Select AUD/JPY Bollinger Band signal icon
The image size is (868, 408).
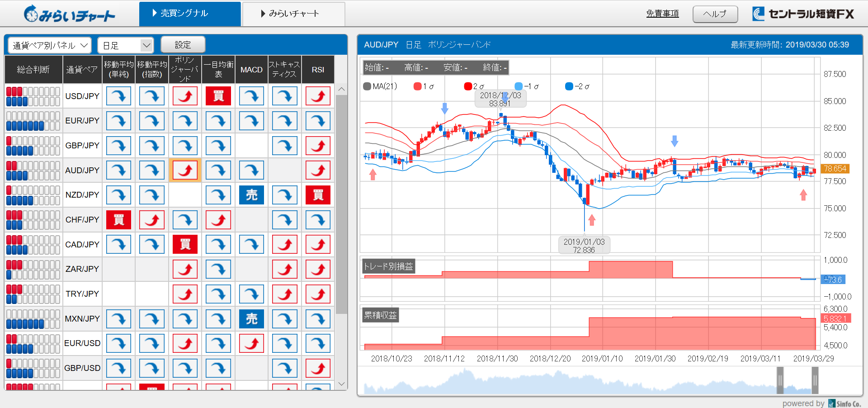tap(185, 171)
